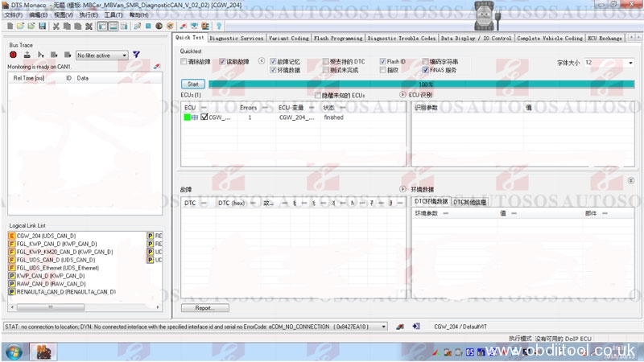Enable the 隐藏未知的 ECUs checkbox
Image resolution: width=644 pixels, height=362 pixels.
point(317,95)
